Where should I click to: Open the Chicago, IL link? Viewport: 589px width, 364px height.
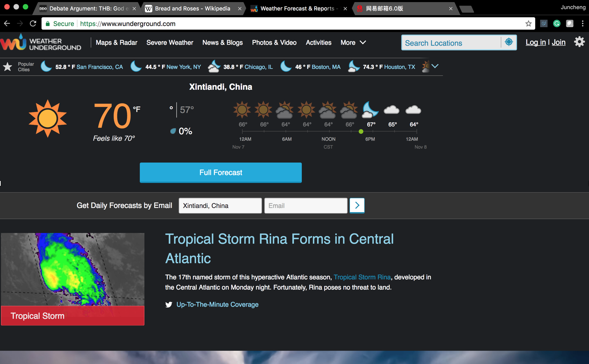point(259,67)
